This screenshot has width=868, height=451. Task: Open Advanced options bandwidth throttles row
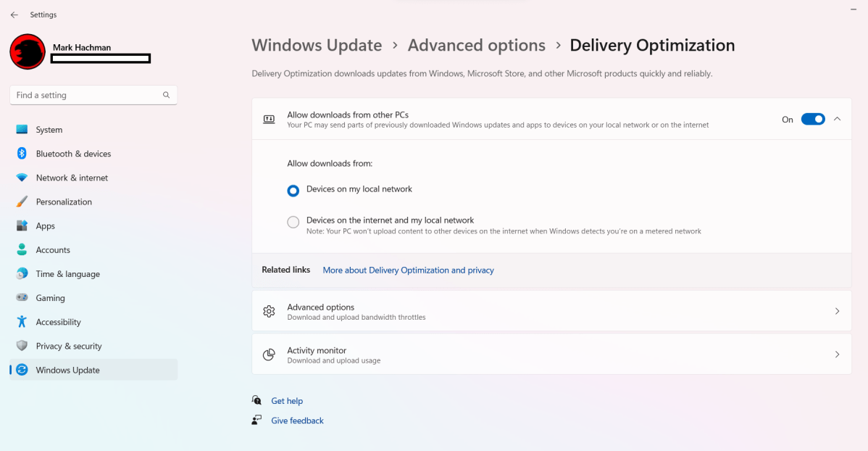point(551,311)
